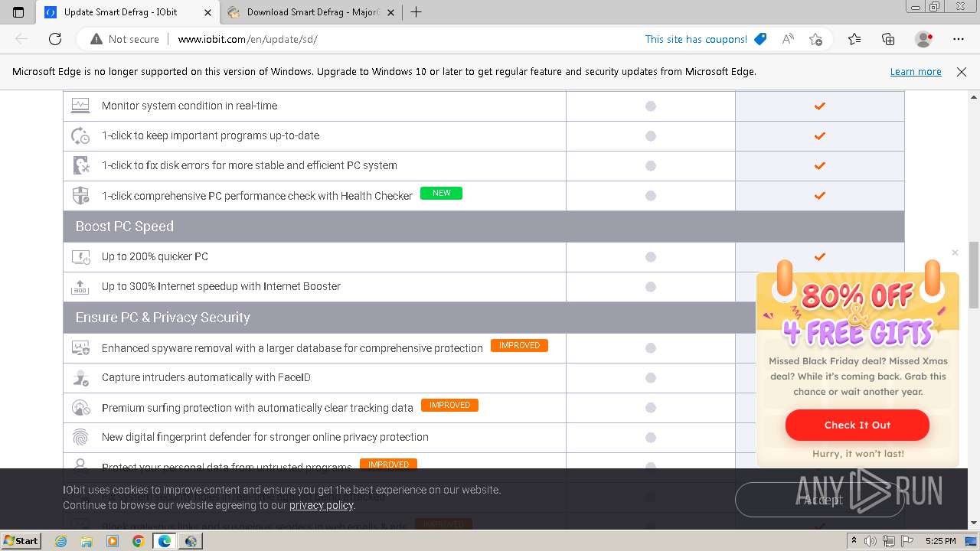Click the spyware removal icon

coord(80,348)
